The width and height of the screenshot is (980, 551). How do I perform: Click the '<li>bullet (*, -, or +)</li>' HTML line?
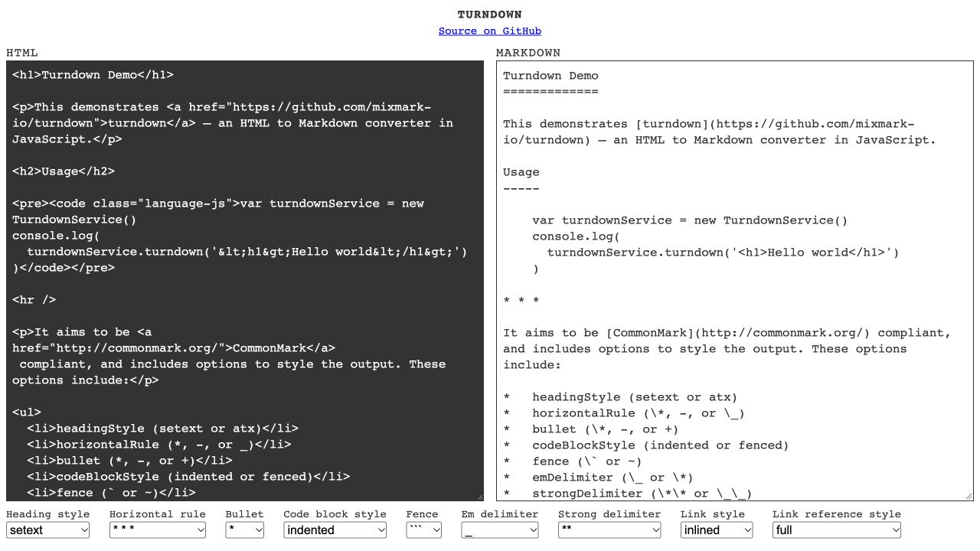(129, 461)
